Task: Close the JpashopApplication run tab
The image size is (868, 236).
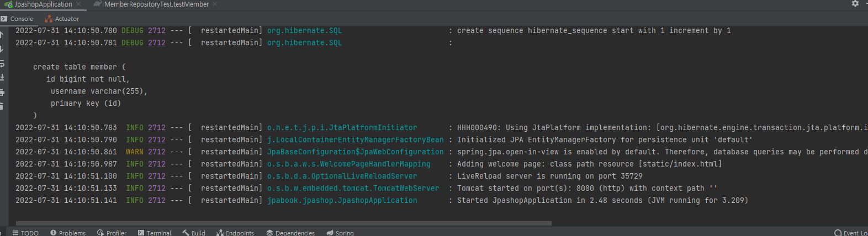Action: tap(78, 4)
